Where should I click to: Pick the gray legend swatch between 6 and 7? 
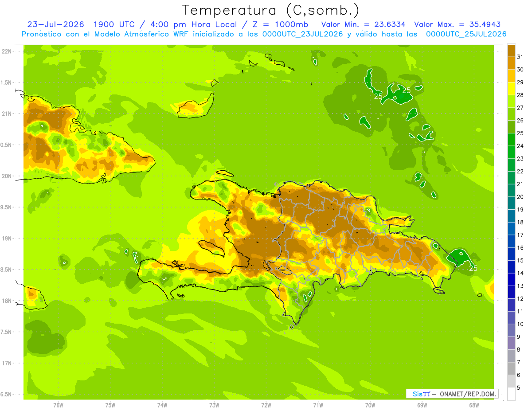pyautogui.click(x=511, y=368)
